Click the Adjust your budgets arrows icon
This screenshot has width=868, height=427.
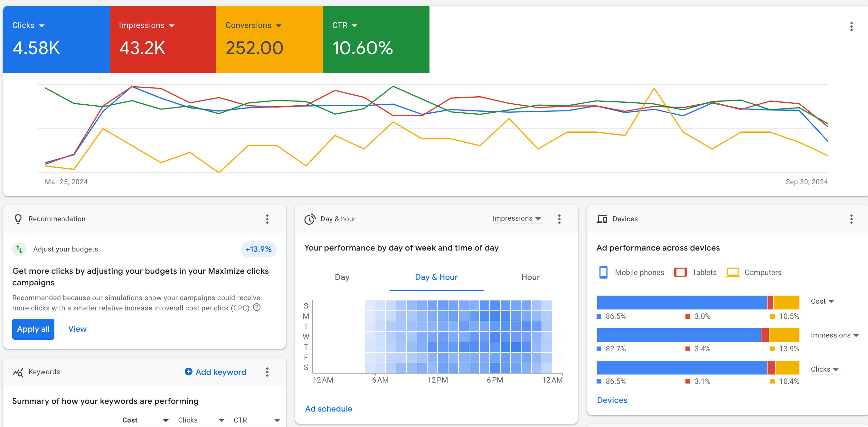point(20,249)
